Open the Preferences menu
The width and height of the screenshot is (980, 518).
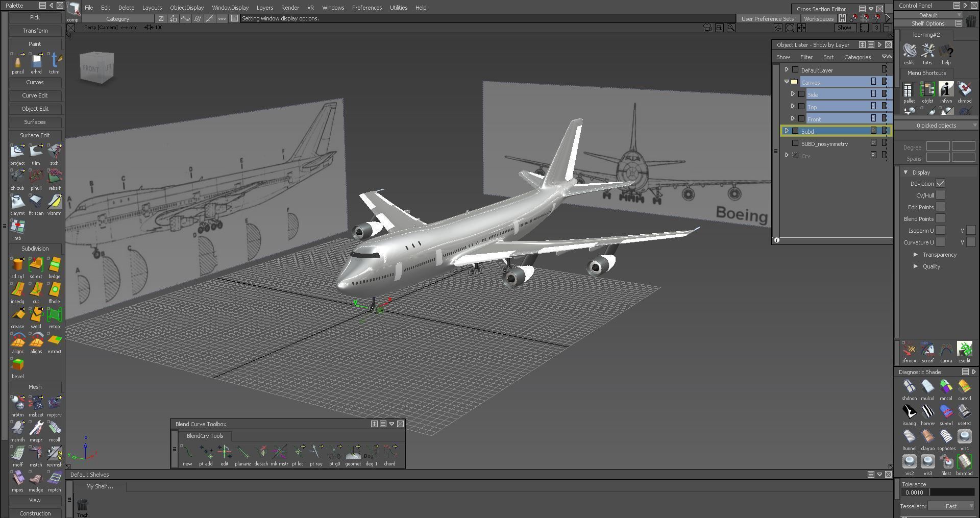click(x=366, y=8)
